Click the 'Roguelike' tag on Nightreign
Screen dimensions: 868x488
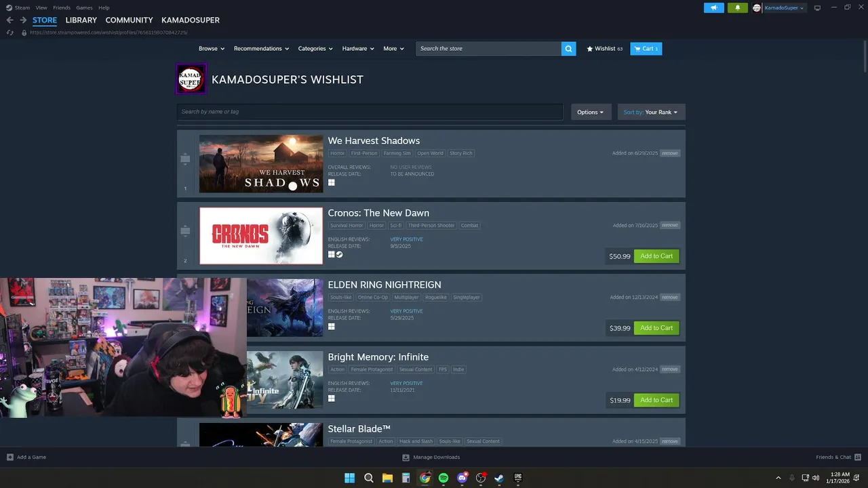pyautogui.click(x=435, y=297)
